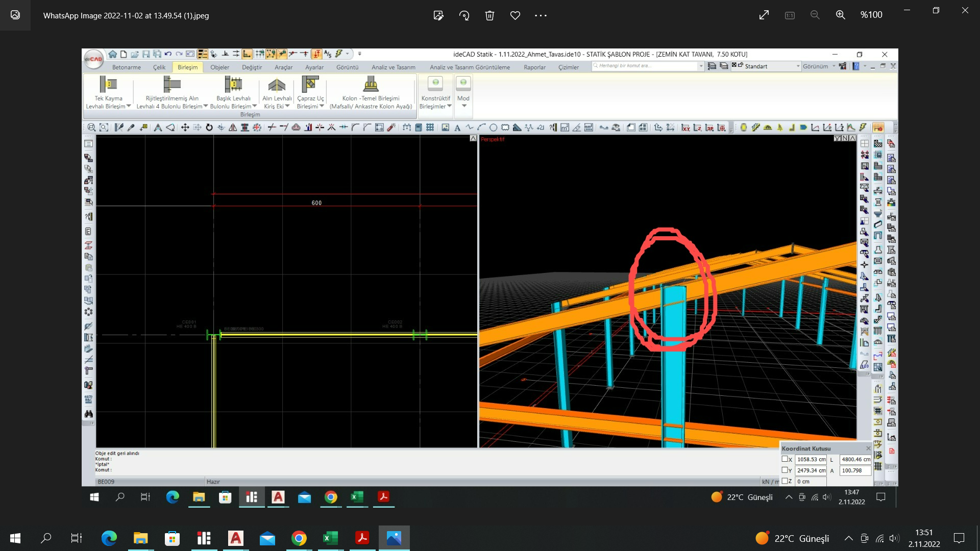Click the XY plane view icon
980x551 pixels.
[685, 128]
